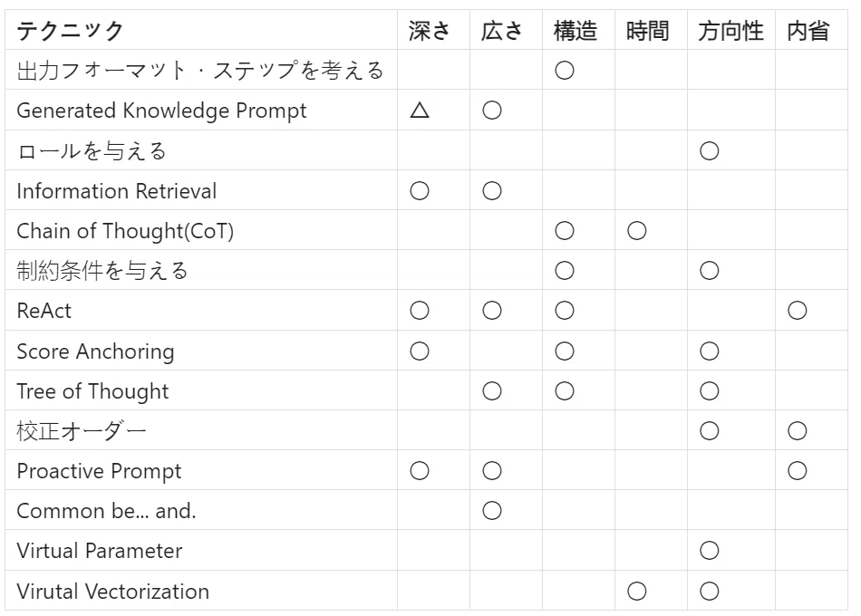This screenshot has width=861, height=616.
Task: Select the テクニック column header
Action: [71, 31]
